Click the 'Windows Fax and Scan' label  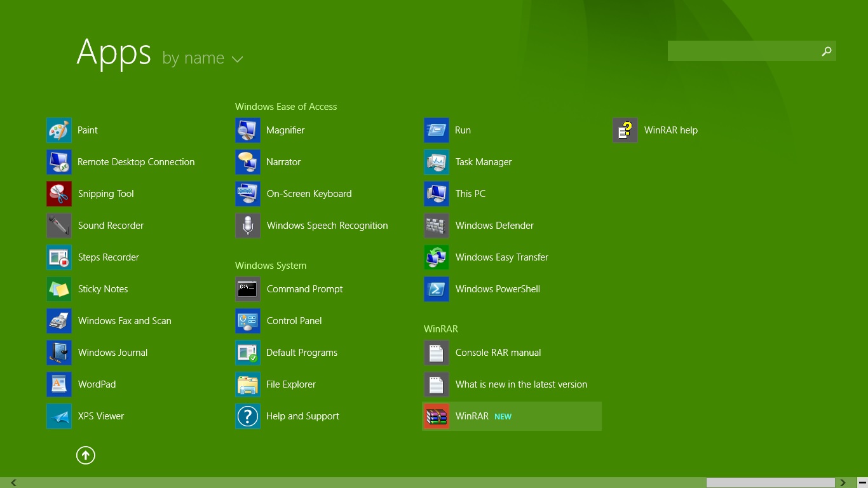pos(125,321)
